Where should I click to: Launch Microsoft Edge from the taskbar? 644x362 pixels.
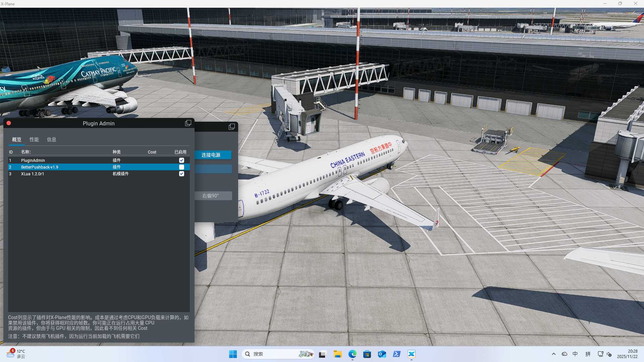click(x=352, y=354)
